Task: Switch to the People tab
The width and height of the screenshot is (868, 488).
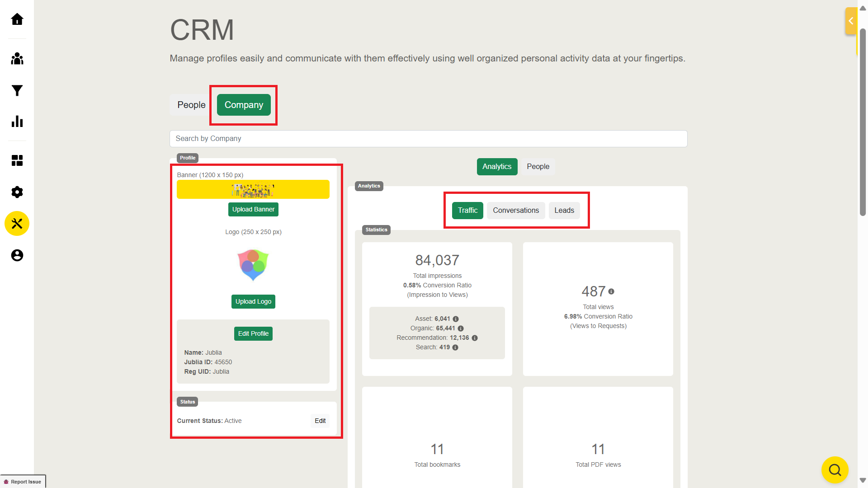Action: tap(191, 105)
